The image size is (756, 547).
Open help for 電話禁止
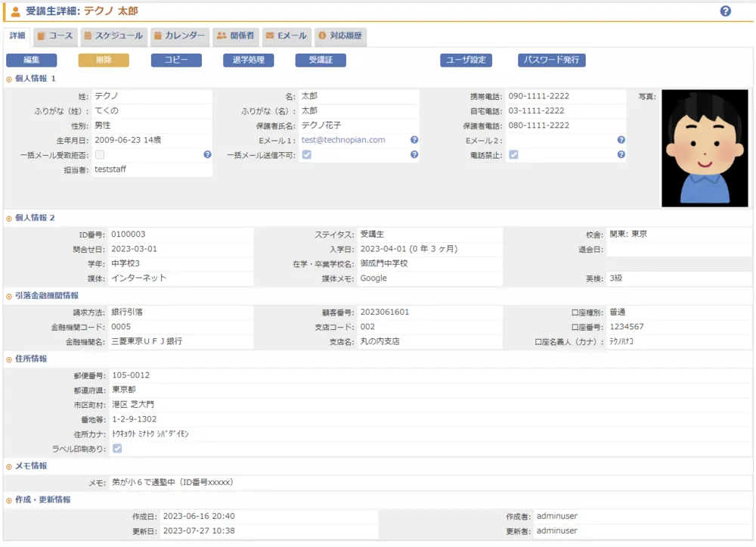coord(621,154)
